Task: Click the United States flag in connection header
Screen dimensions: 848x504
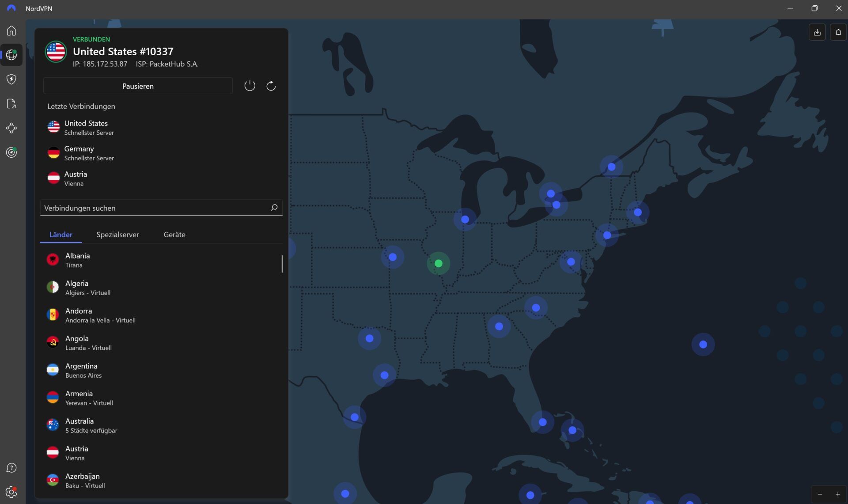Action: (56, 52)
